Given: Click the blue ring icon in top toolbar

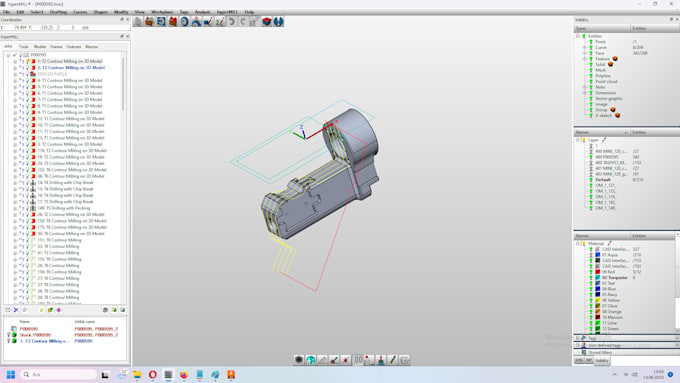Looking at the screenshot, I should click(x=184, y=22).
